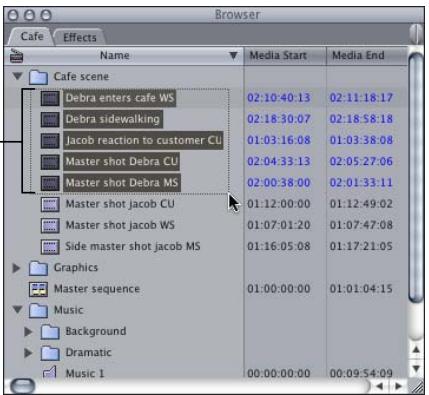This screenshot has width=429, height=395.
Task: Select the Music 1 item name
Action: (85, 374)
